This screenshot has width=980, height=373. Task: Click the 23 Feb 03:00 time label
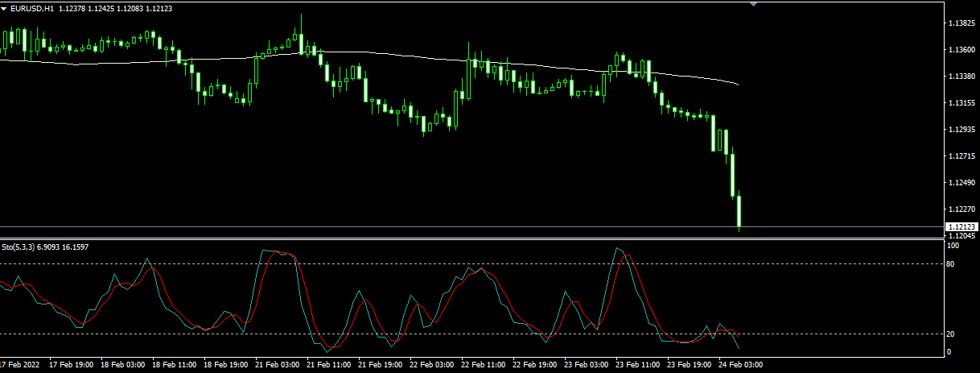(586, 364)
